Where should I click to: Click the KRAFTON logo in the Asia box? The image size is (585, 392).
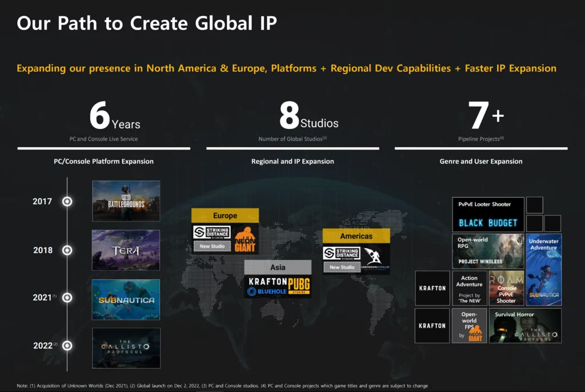coord(266,281)
